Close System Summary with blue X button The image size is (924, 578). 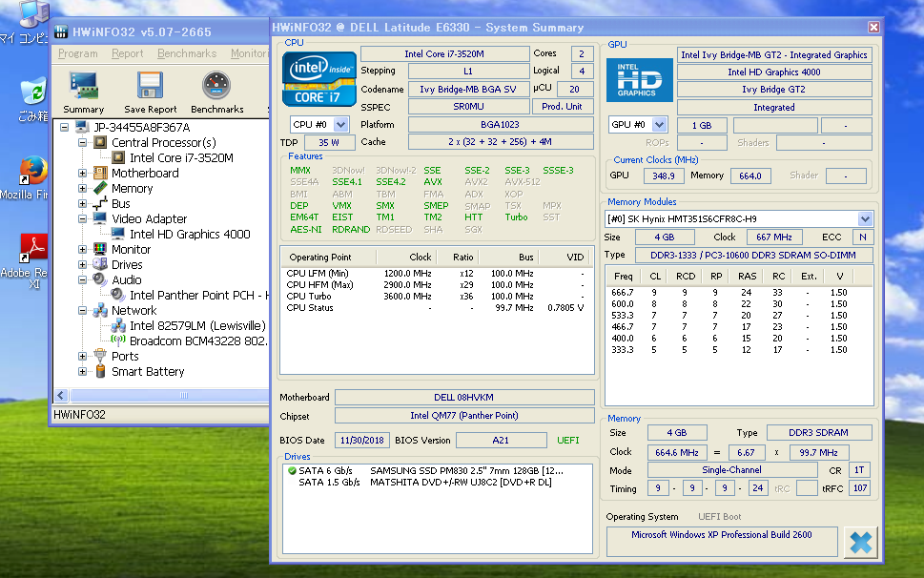click(860, 542)
